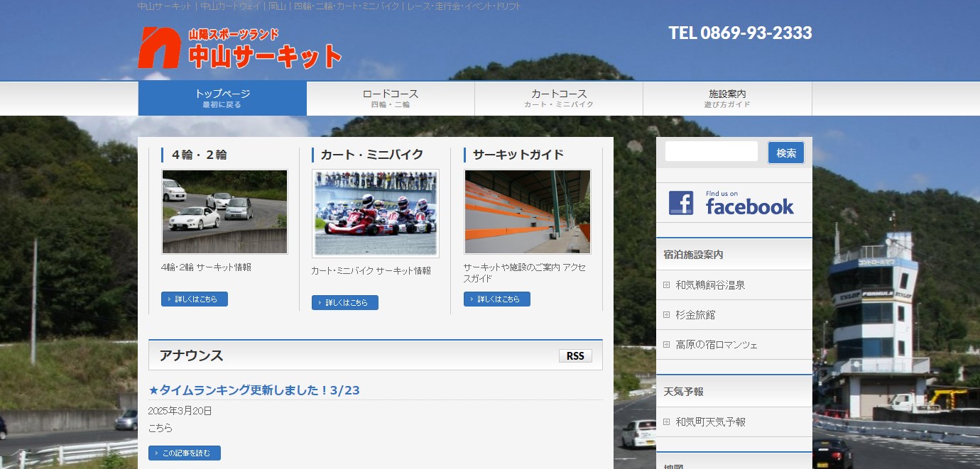The image size is (980, 469).
Task: Open the kart racing thumbnail image
Action: tap(375, 213)
